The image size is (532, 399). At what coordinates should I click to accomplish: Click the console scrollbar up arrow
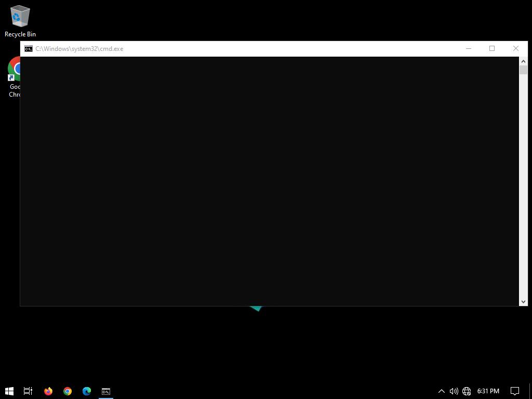523,61
